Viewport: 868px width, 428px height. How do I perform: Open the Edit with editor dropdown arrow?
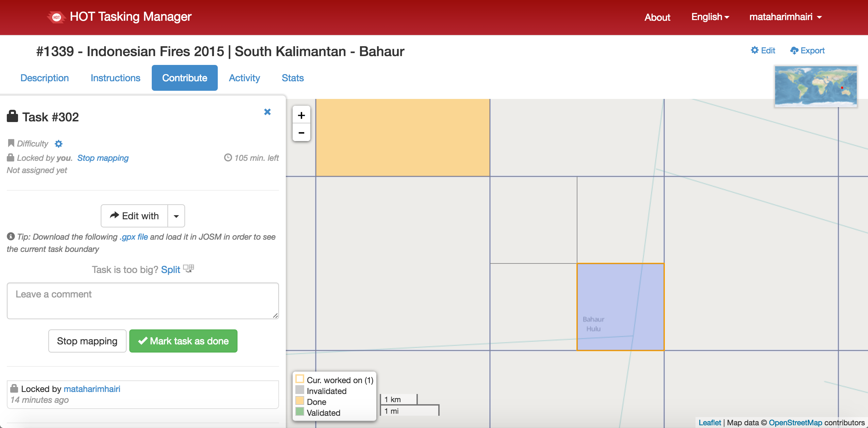click(x=176, y=216)
